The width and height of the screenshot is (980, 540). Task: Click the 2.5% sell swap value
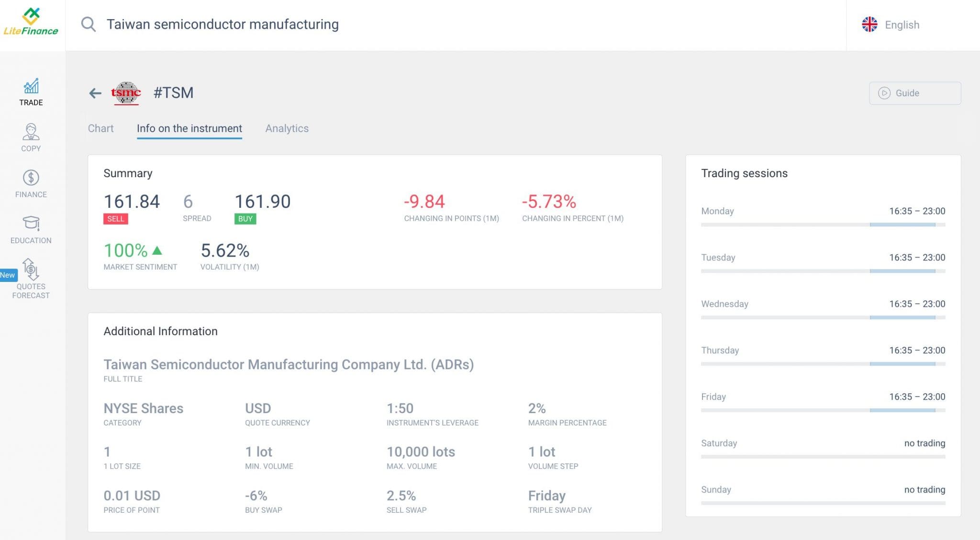coord(401,495)
